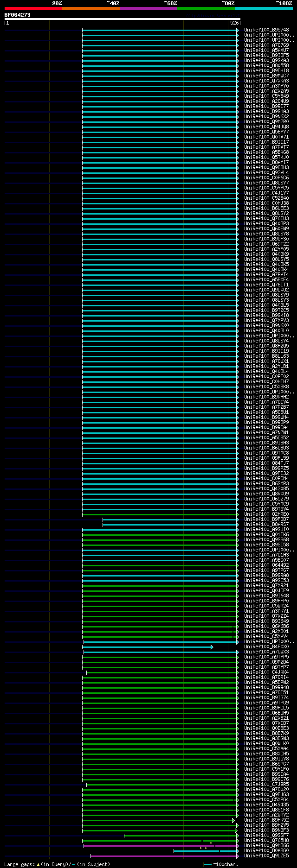
Task: Open hit UniRef100_C5YB49
Action: pos(266,96)
